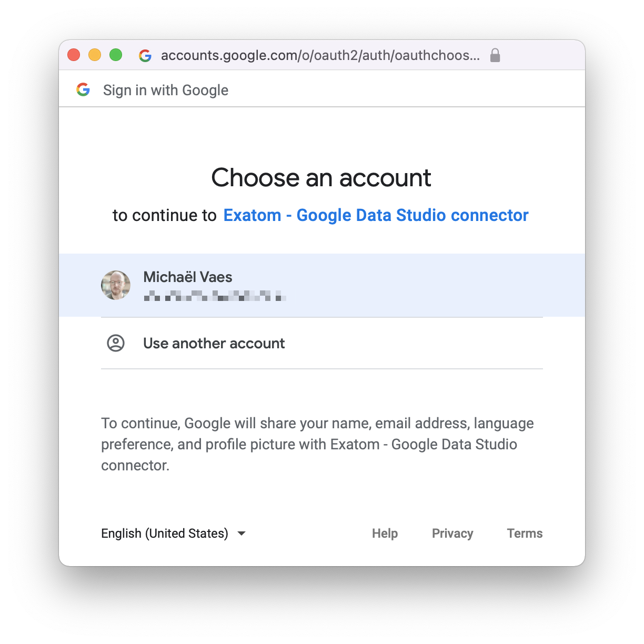The width and height of the screenshot is (644, 644).
Task: Click the Google G logo beside Sign in
Action: [x=83, y=89]
